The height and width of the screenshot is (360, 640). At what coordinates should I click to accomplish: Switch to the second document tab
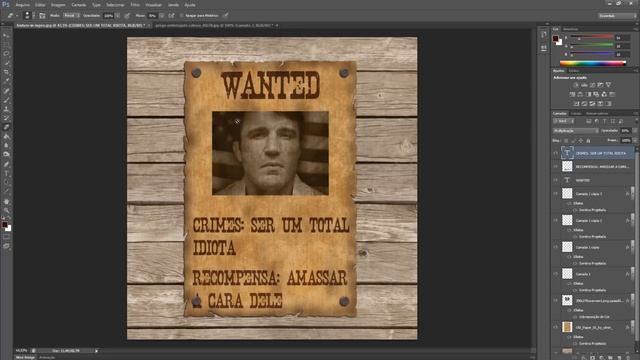coord(213,25)
